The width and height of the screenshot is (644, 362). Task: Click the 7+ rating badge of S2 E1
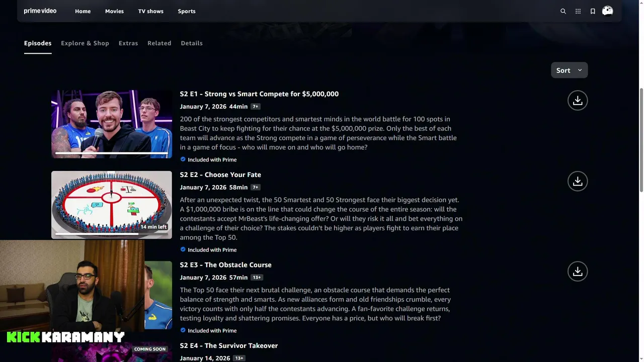tap(255, 107)
